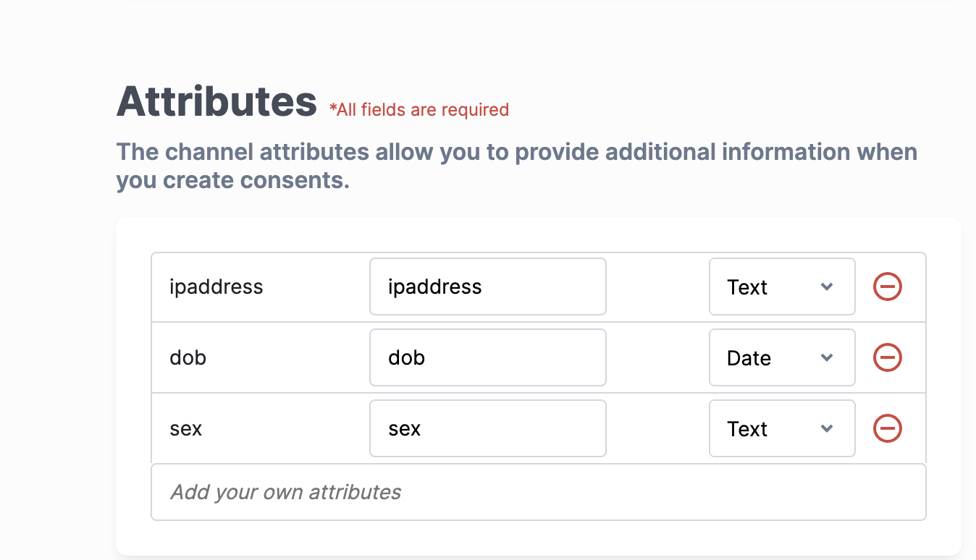Open the type dropdown for ipaddress
This screenshot has height=560, width=976.
(782, 287)
